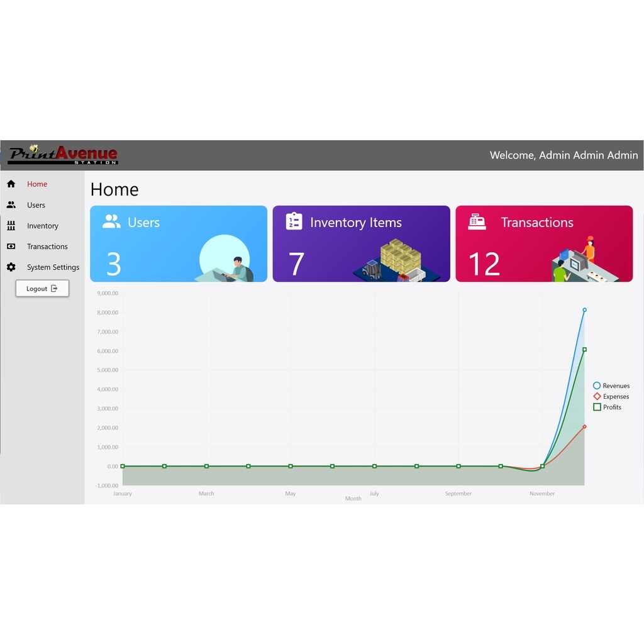Open the Inventory menu item

(x=42, y=226)
